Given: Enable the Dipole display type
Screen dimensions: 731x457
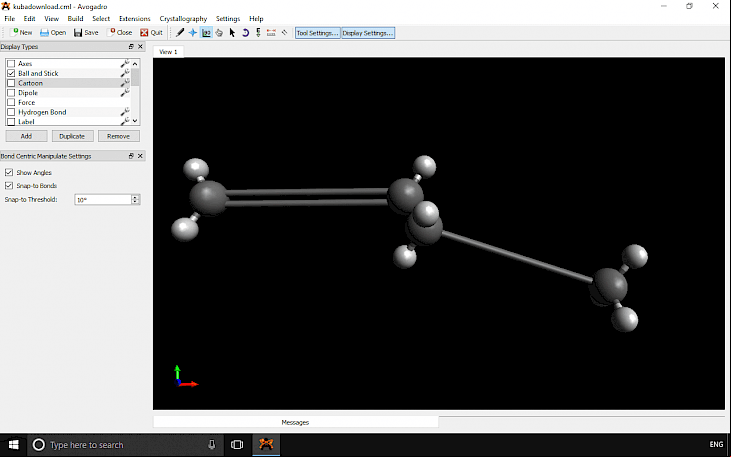Looking at the screenshot, I should tap(11, 93).
